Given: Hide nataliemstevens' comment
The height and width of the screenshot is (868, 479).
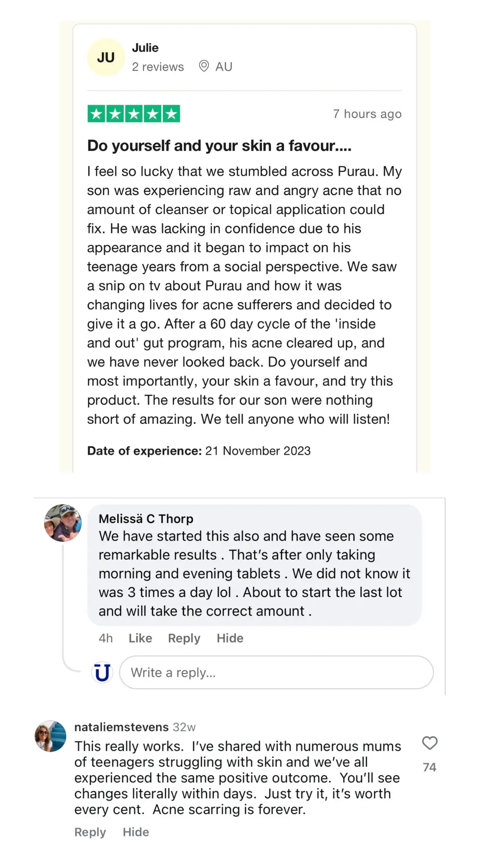Looking at the screenshot, I should (x=136, y=832).
